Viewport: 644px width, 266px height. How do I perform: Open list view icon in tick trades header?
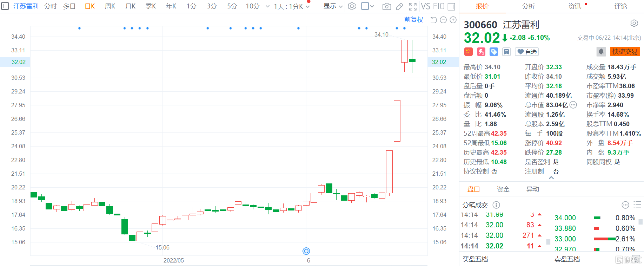[x=637, y=205]
